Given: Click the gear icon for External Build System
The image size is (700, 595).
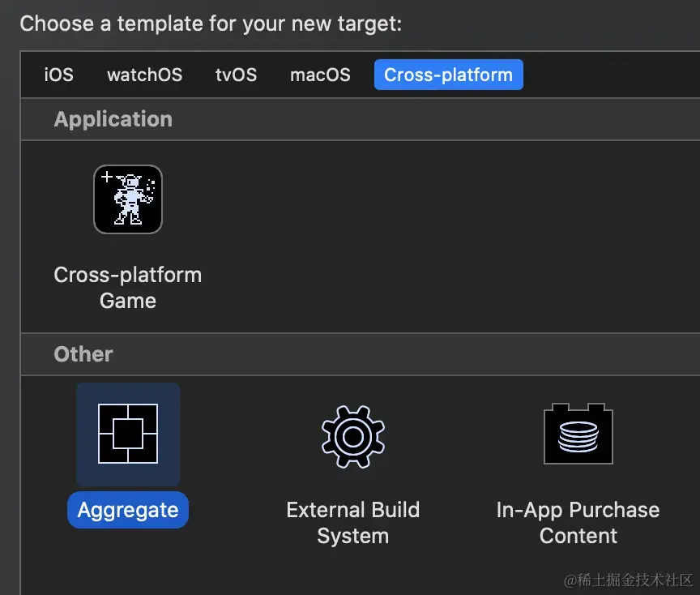Looking at the screenshot, I should point(352,435).
